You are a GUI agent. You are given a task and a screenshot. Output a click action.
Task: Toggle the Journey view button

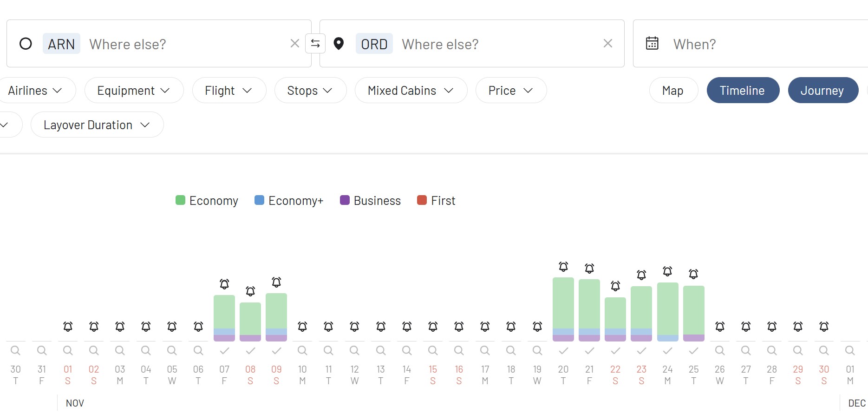point(822,91)
